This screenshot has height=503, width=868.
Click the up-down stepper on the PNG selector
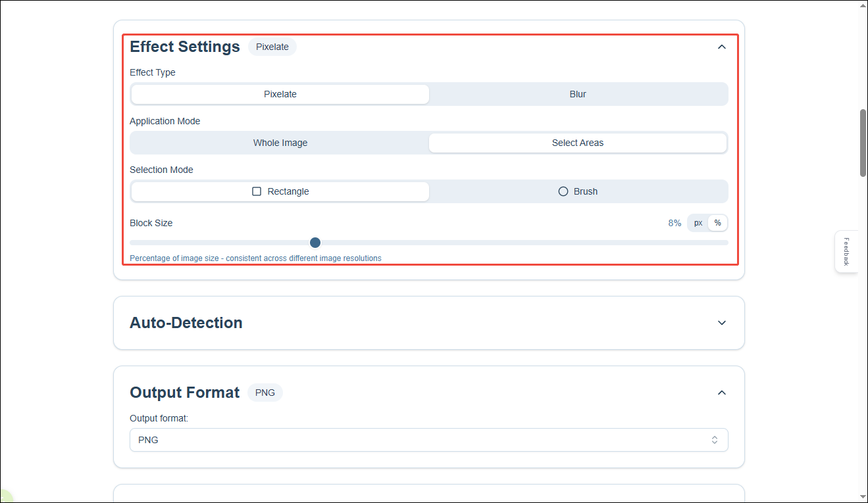714,440
